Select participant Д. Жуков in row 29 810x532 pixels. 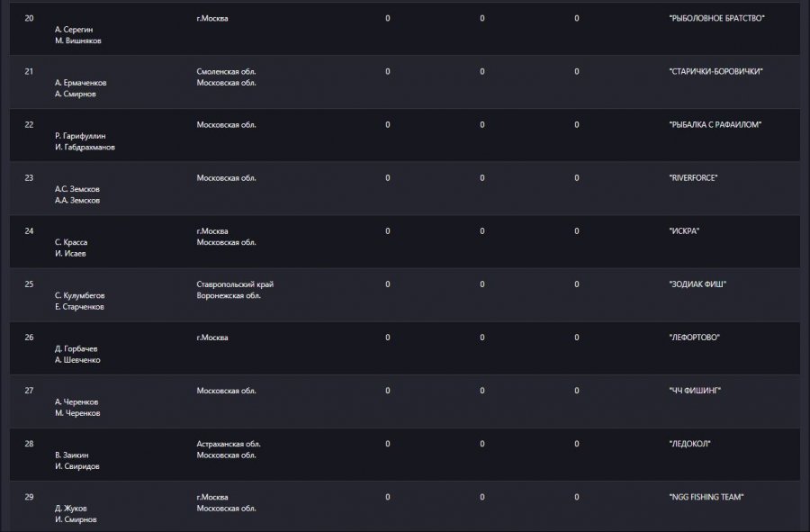click(71, 509)
